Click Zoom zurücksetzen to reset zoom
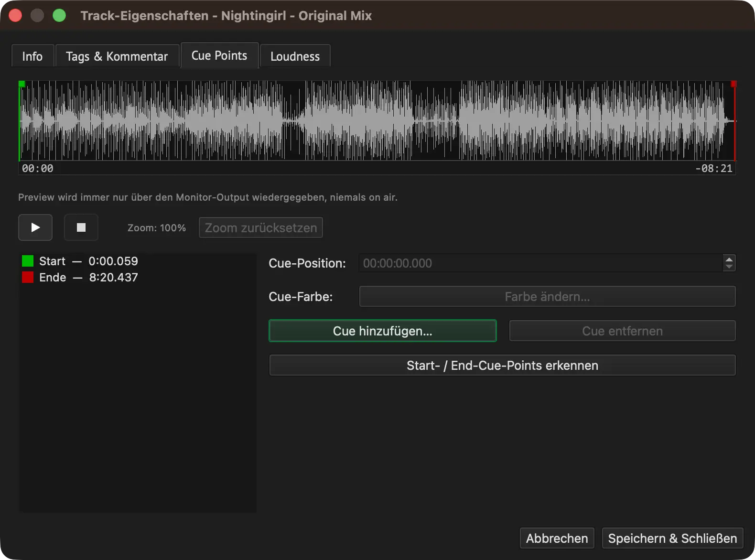The image size is (755, 560). click(261, 227)
